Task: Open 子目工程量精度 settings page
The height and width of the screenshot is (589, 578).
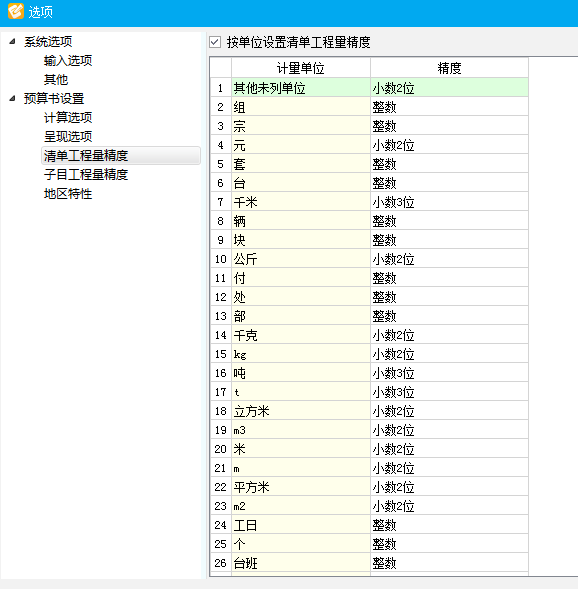Action: click(x=86, y=174)
